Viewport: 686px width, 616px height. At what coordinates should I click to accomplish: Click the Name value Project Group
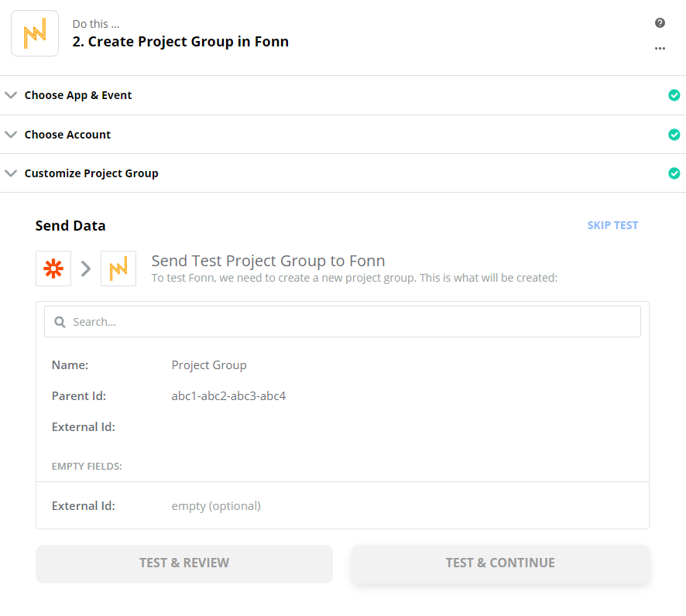tap(209, 365)
